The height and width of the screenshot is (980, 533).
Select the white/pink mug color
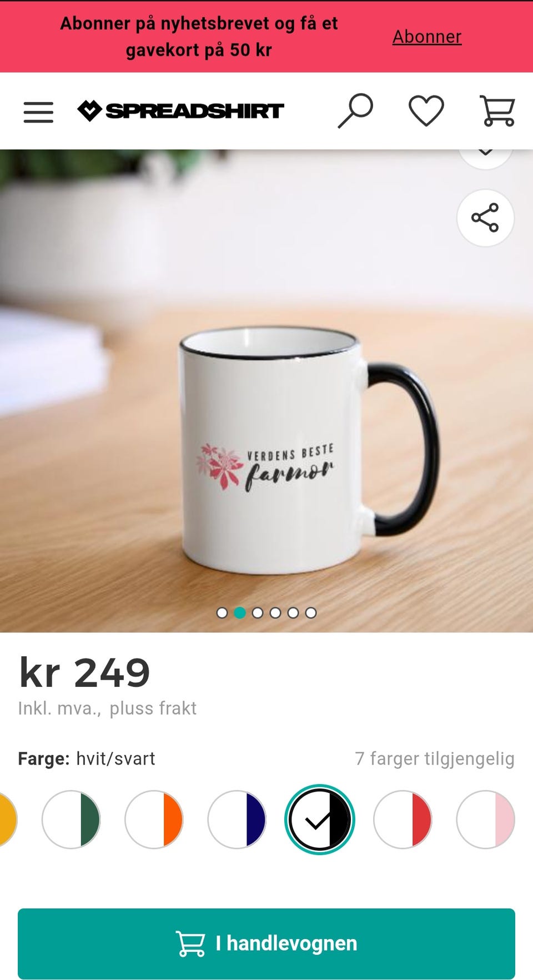pos(485,820)
